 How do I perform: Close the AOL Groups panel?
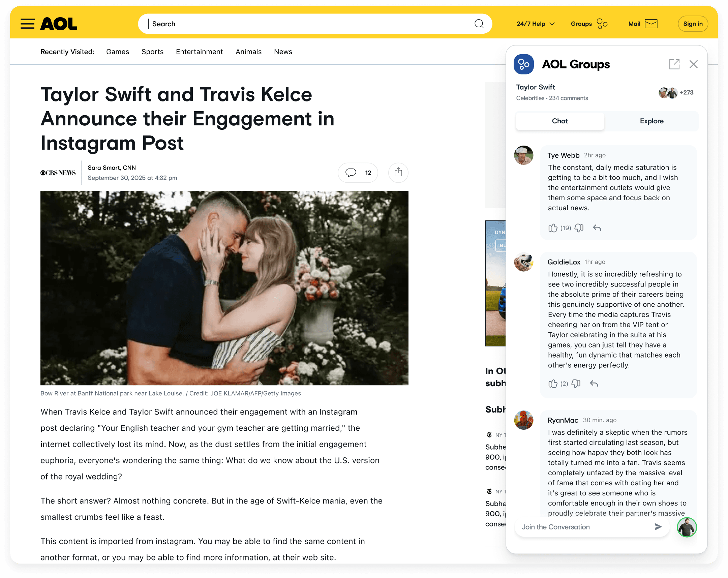[693, 64]
